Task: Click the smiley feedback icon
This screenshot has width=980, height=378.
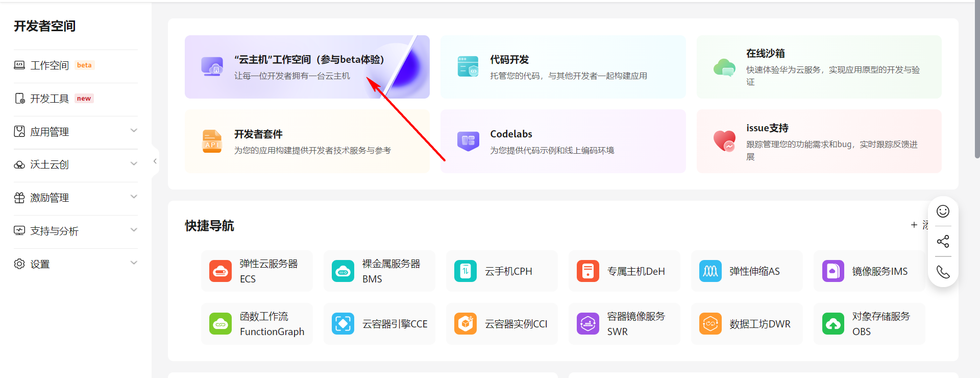Action: 943,211
